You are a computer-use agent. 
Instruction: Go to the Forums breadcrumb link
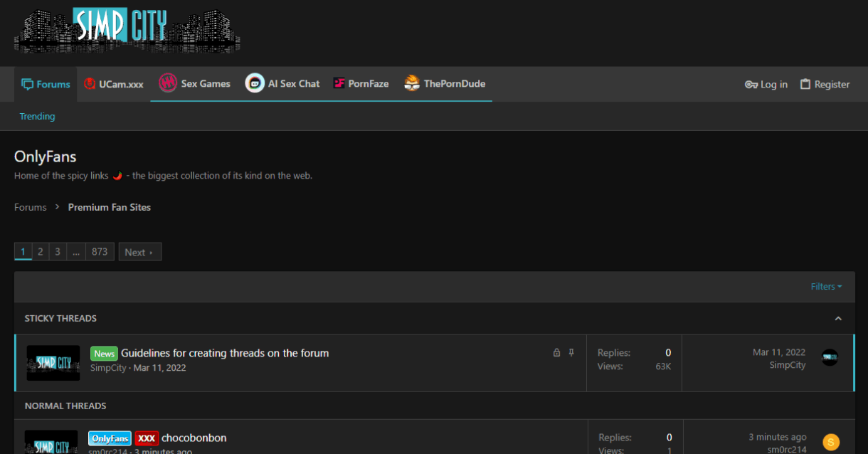tap(31, 207)
